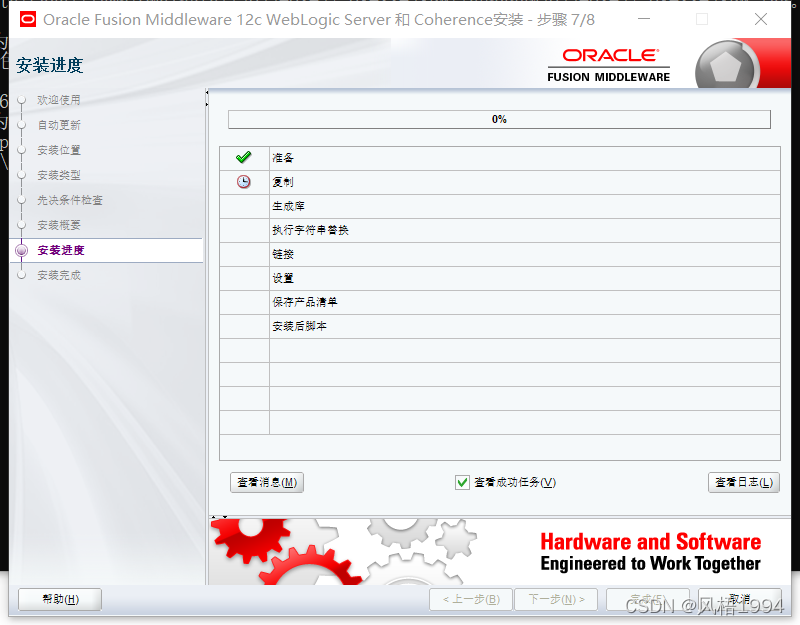Toggle the 查看成功任务(V) checkbox
Image resolution: width=800 pixels, height=625 pixels.
(x=462, y=482)
